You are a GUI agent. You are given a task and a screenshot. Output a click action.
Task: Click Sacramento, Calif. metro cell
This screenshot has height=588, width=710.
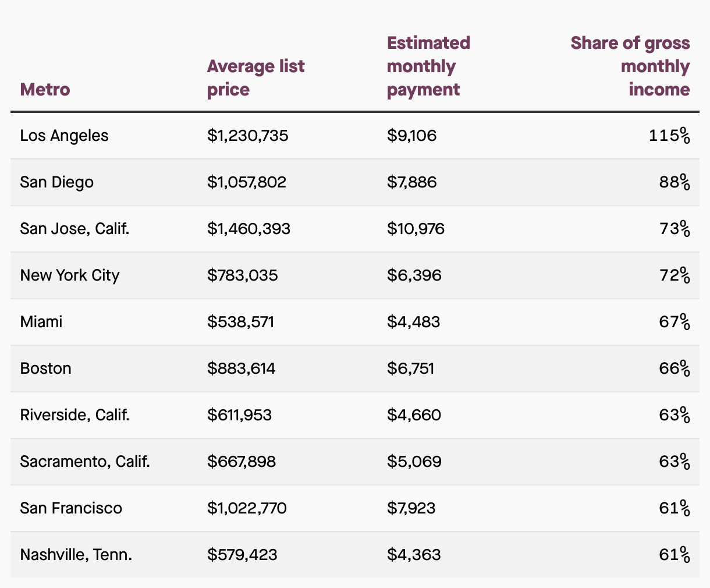click(85, 462)
